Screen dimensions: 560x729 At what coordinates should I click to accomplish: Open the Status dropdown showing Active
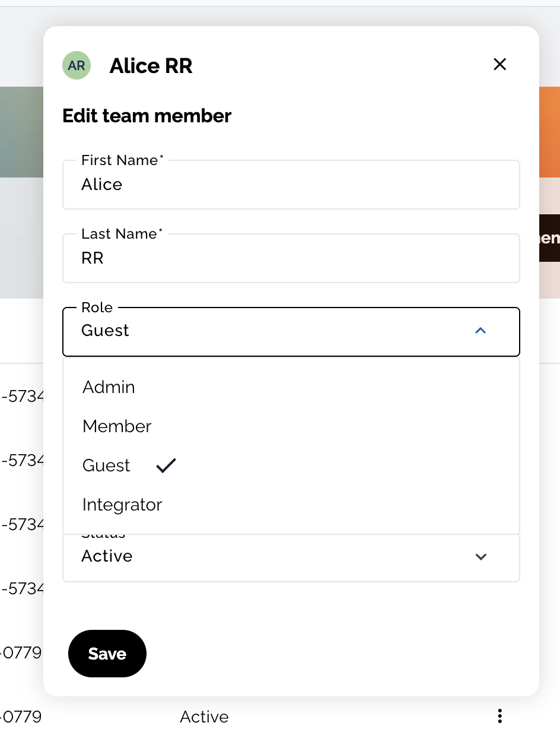[291, 557]
